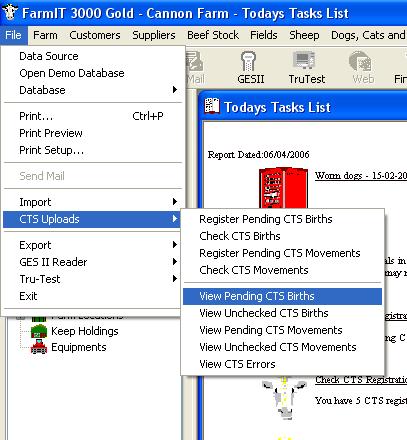407x440 pixels.
Task: Open the Check CTS Registration link
Action: tap(361, 380)
